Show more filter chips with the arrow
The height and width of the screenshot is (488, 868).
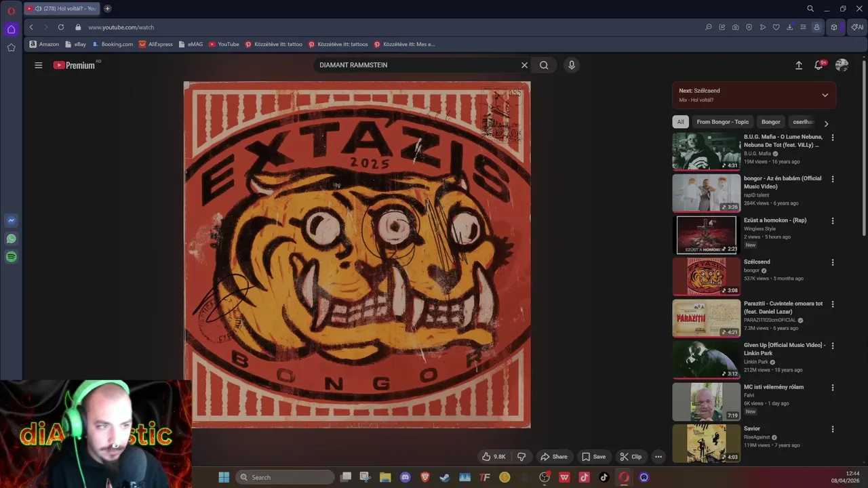point(826,123)
